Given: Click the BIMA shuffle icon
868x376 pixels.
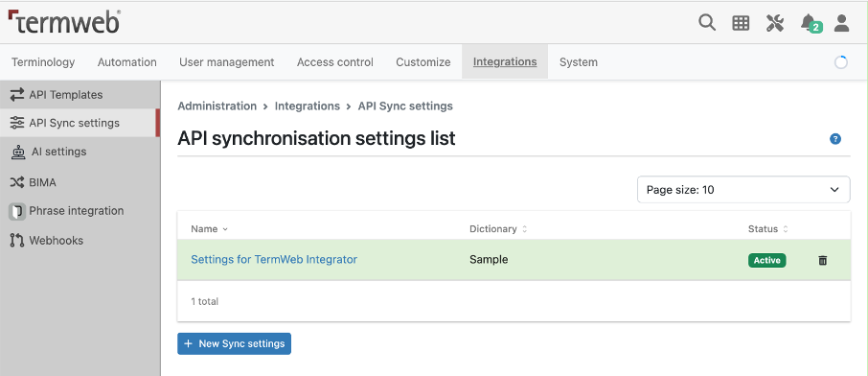Looking at the screenshot, I should [17, 182].
